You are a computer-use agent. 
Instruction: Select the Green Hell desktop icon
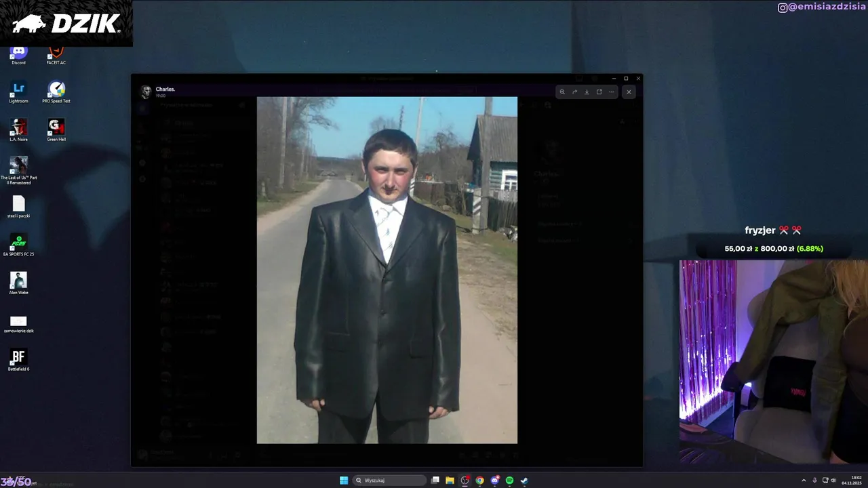click(x=56, y=131)
